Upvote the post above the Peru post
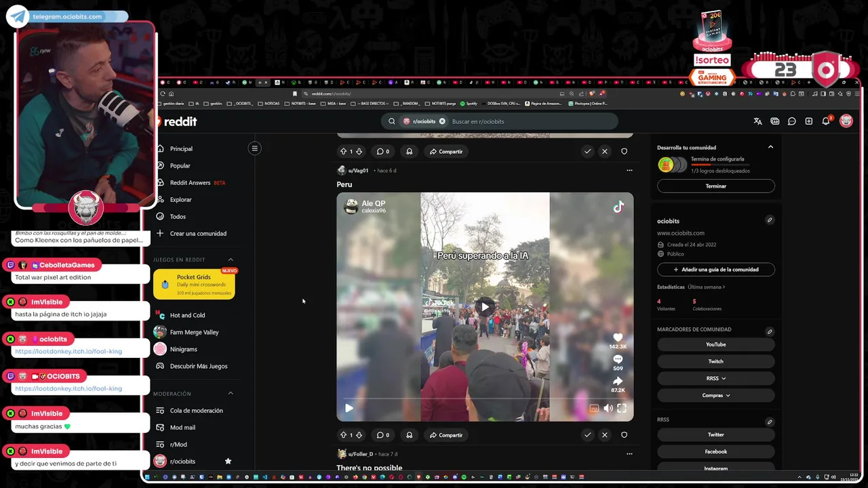Viewport: 868px width, 488px height. coord(343,151)
